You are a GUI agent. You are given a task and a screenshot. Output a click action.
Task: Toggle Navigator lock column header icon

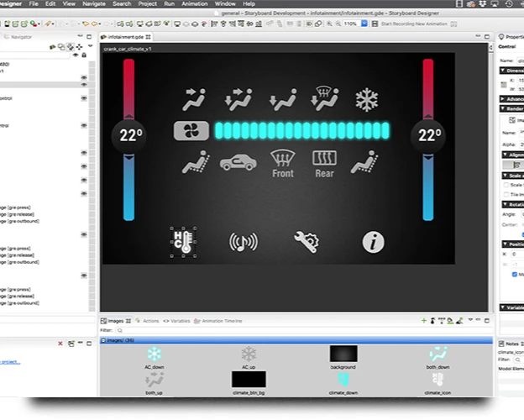84,55
